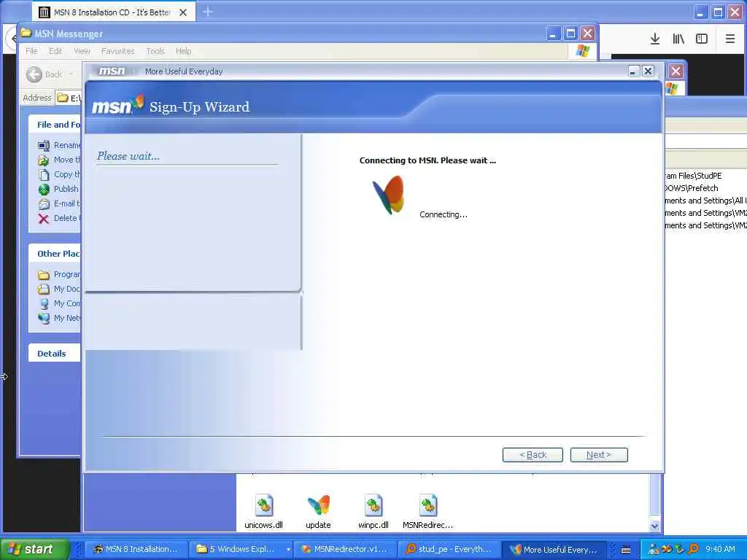The image size is (747, 560).
Task: Click the folder icon in Address bar
Action: tap(63, 98)
